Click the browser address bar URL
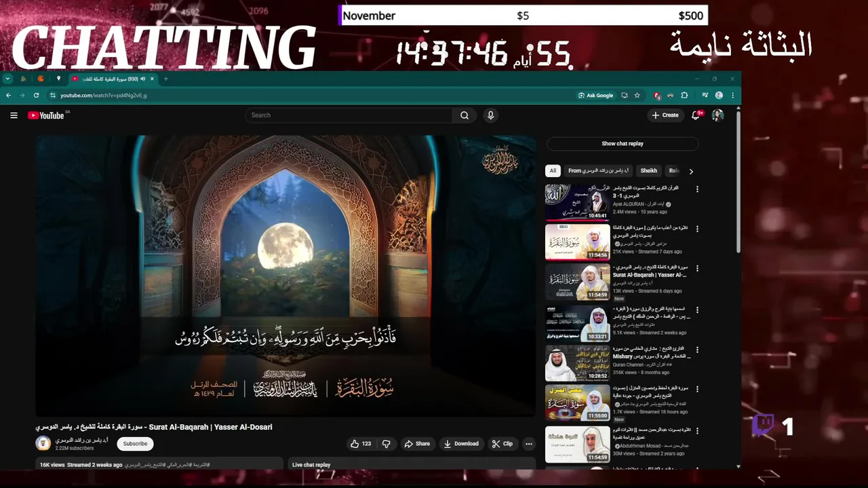This screenshot has width=868, height=488. (103, 96)
